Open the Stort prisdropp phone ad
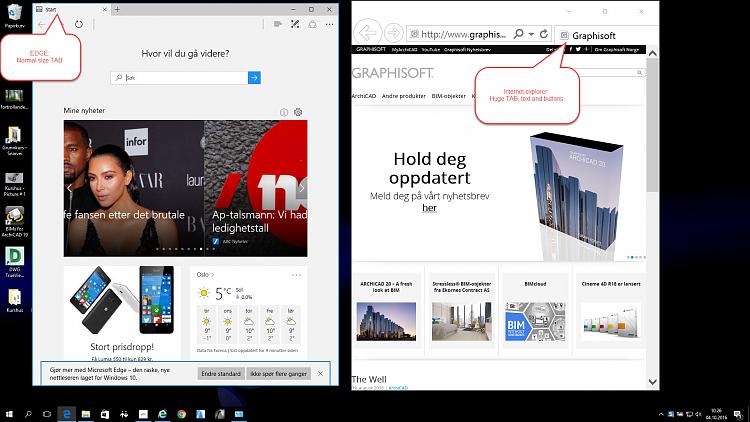 point(122,314)
